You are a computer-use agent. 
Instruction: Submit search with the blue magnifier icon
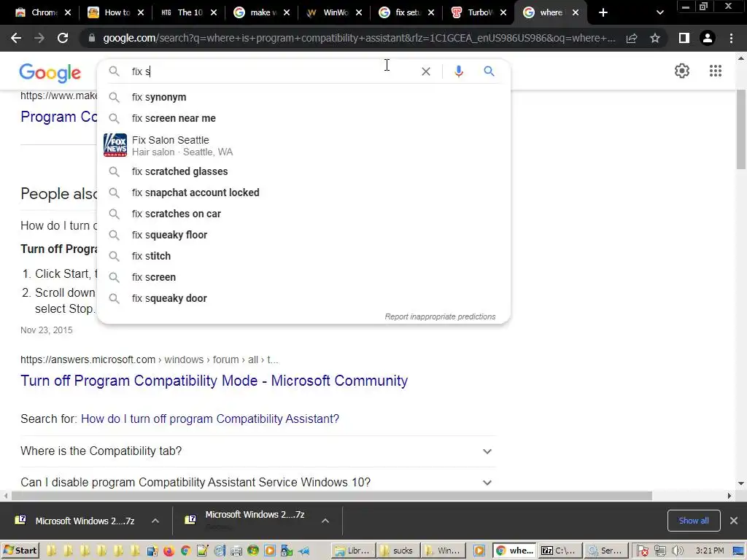click(489, 71)
